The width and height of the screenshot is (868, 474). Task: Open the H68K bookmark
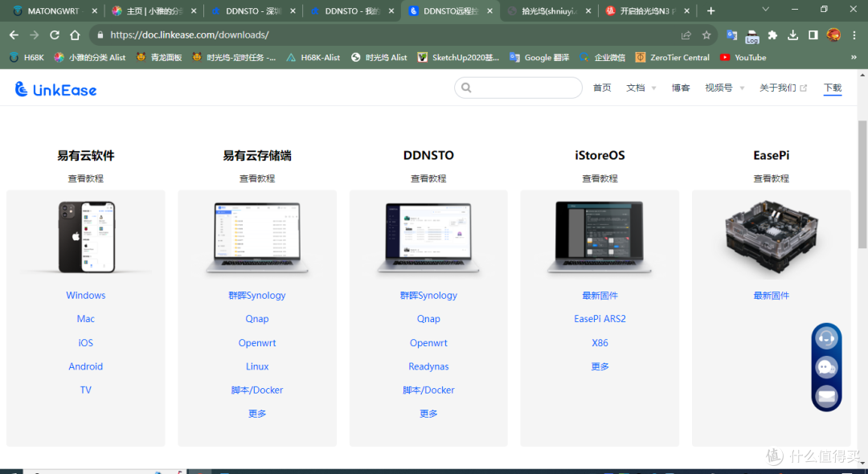tap(27, 58)
